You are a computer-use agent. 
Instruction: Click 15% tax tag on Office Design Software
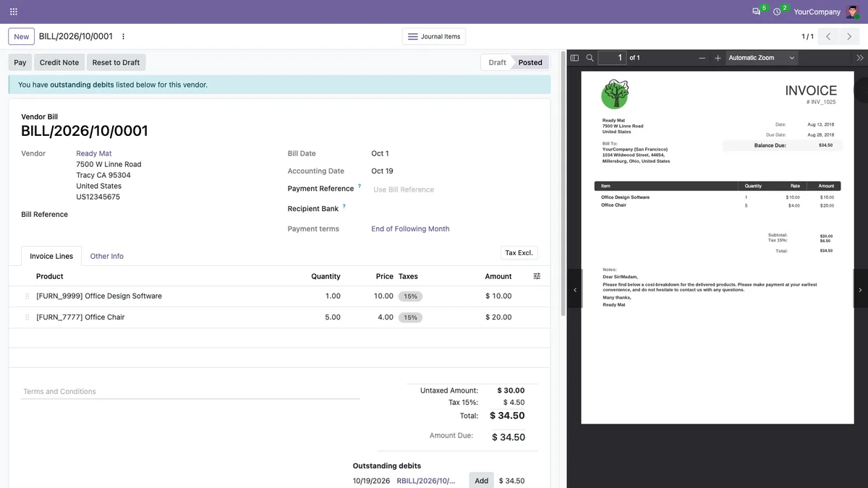[410, 296]
